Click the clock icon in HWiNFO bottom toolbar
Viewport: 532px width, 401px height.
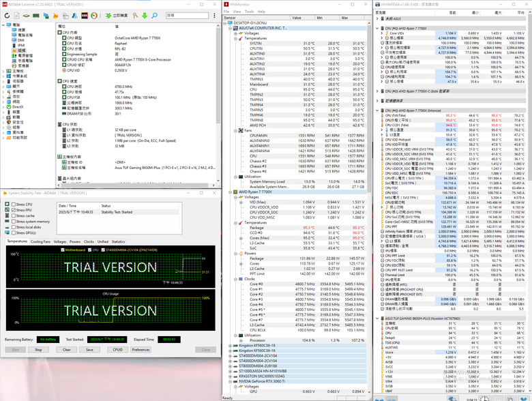tap(484, 399)
